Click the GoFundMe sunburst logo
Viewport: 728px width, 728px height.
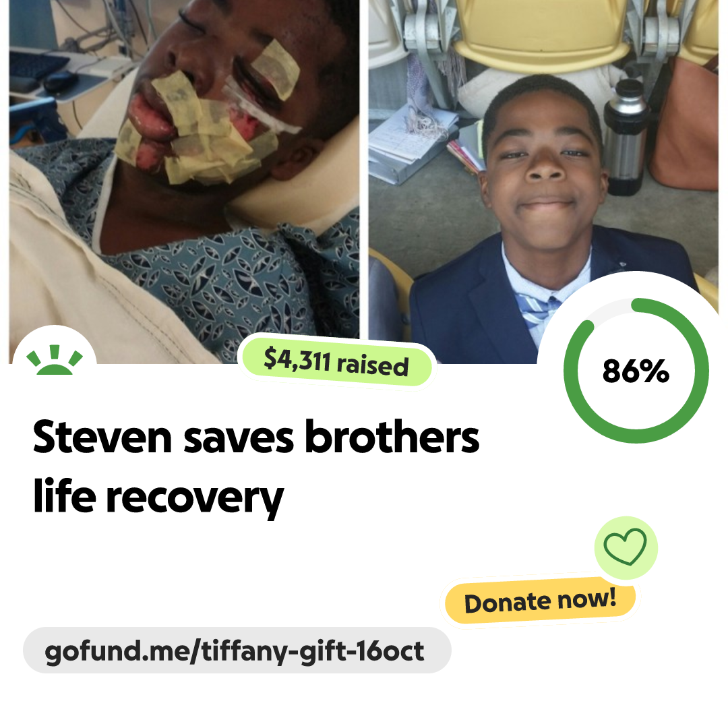pyautogui.click(x=55, y=360)
